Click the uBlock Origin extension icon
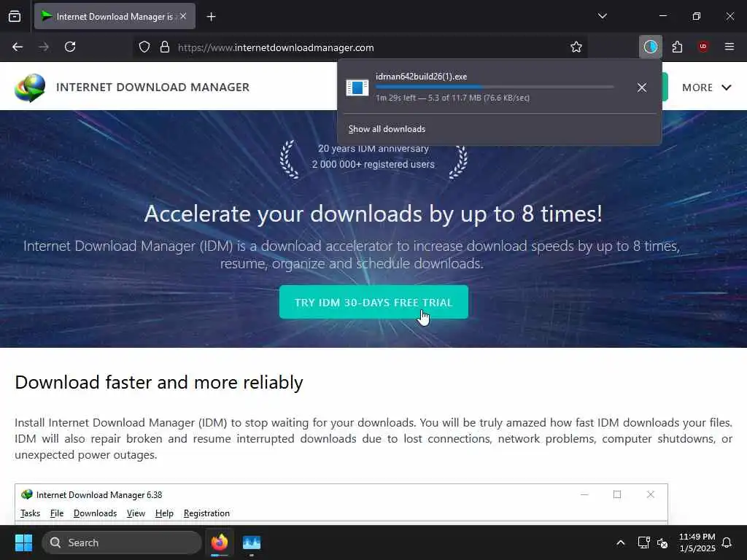 point(703,47)
